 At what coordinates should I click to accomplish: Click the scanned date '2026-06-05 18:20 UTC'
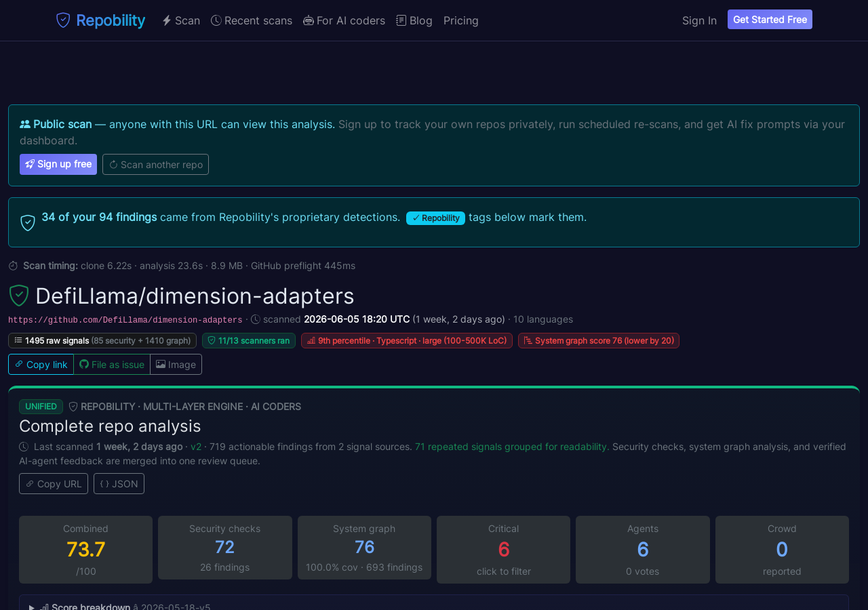tap(357, 319)
